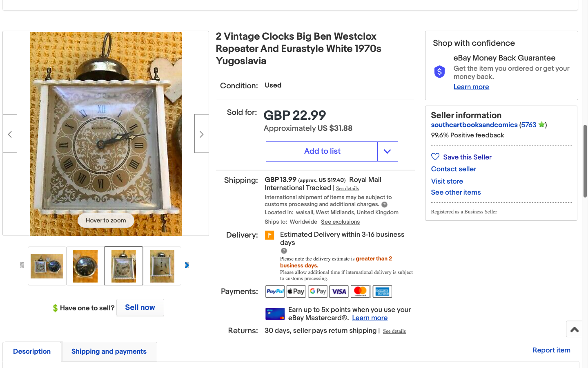The width and height of the screenshot is (588, 368).
Task: Click the Add to list button
Action: (322, 151)
